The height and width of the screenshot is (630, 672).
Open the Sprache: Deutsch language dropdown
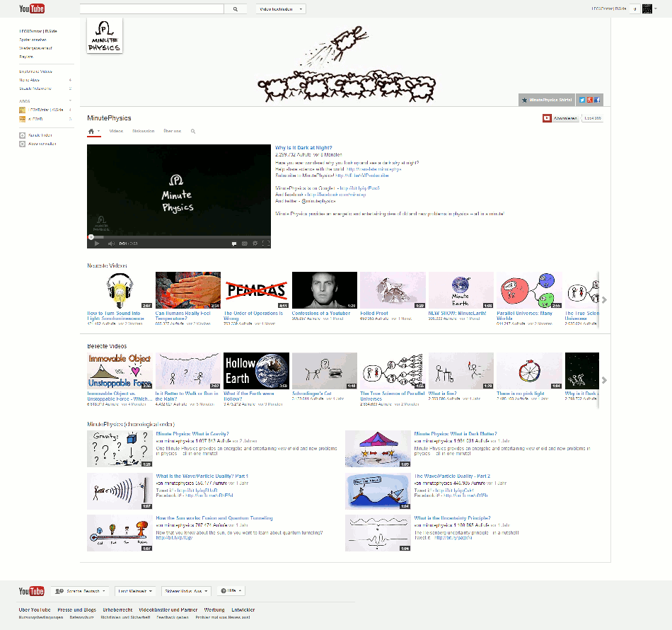(80, 591)
